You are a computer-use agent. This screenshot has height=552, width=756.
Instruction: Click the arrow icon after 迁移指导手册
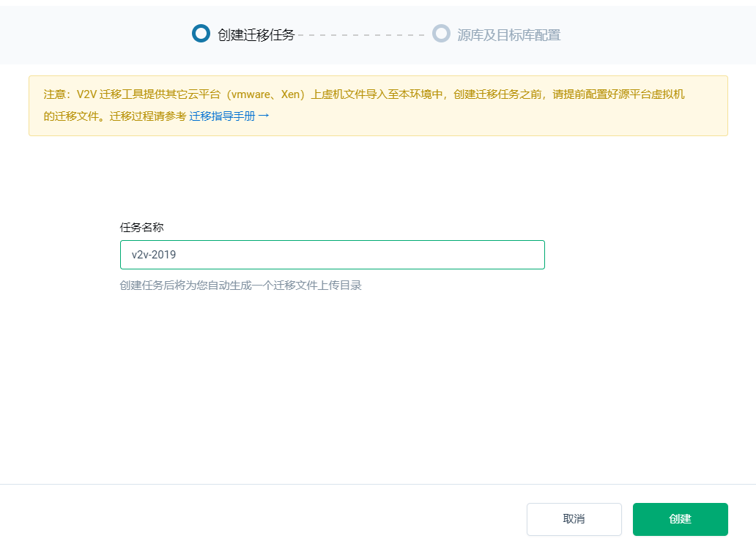(x=264, y=116)
